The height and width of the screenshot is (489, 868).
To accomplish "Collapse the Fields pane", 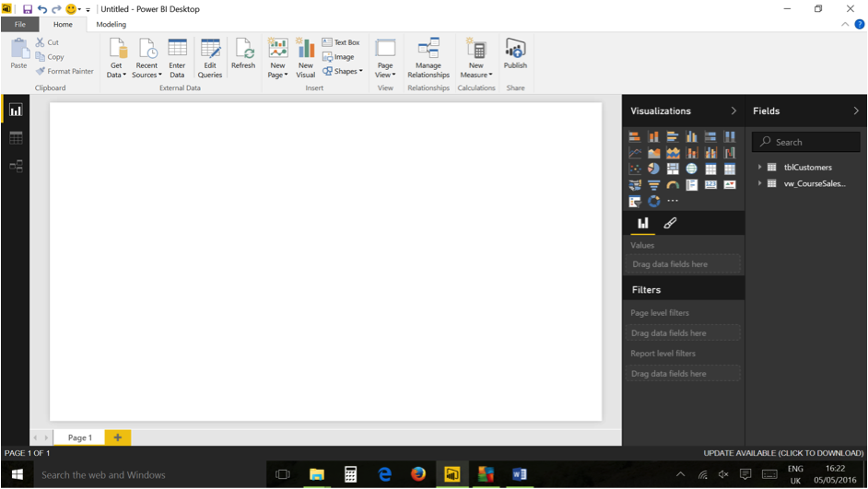I will [856, 111].
